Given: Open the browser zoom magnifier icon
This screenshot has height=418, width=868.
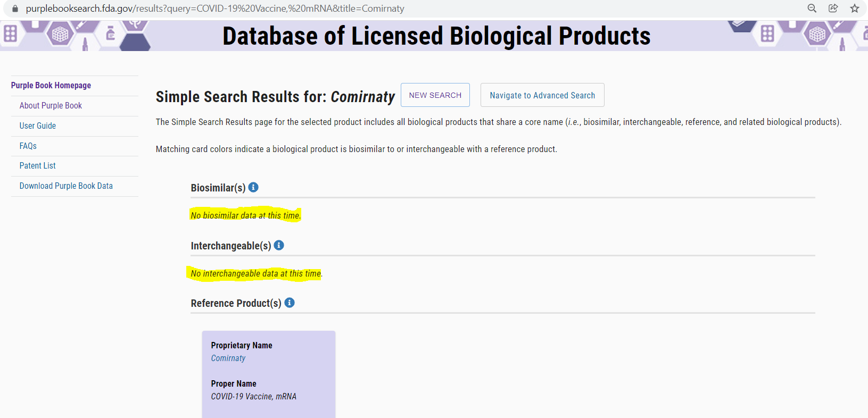Looking at the screenshot, I should tap(812, 9).
